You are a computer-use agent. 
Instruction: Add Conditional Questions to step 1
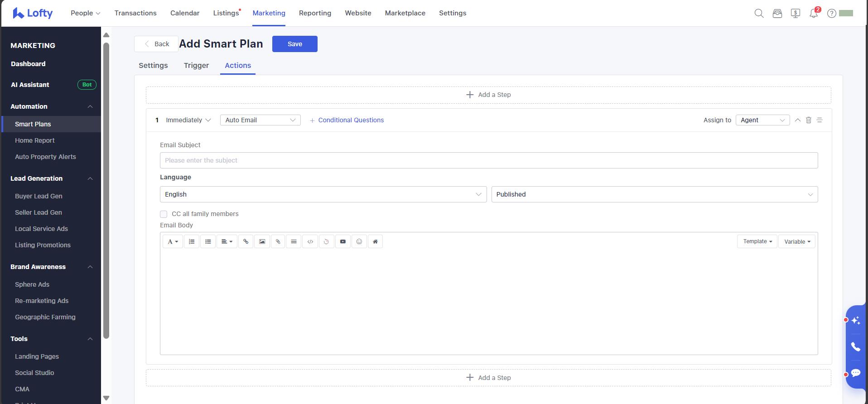point(347,120)
